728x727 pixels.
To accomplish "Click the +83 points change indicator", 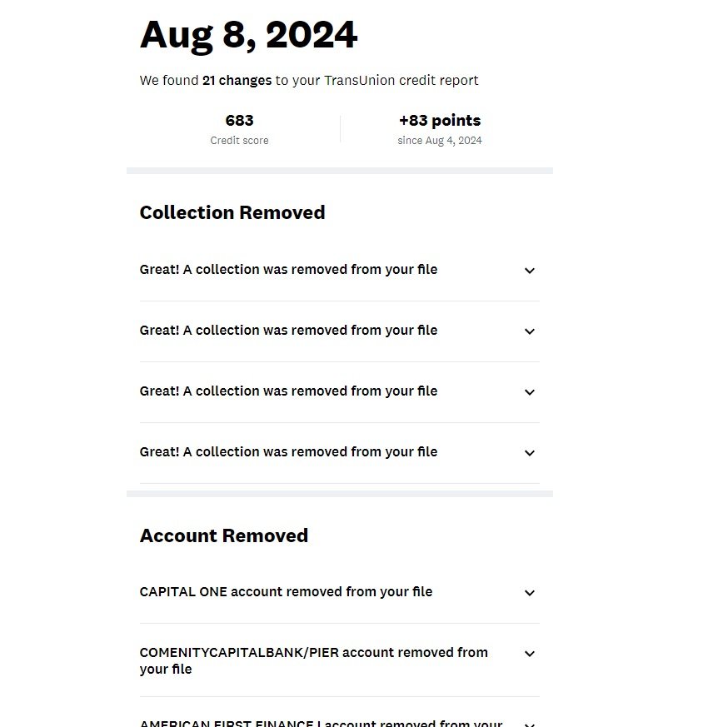I will pos(439,121).
